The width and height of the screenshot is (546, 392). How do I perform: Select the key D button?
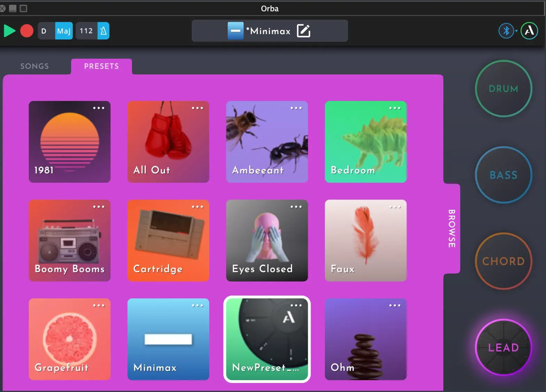pos(46,31)
